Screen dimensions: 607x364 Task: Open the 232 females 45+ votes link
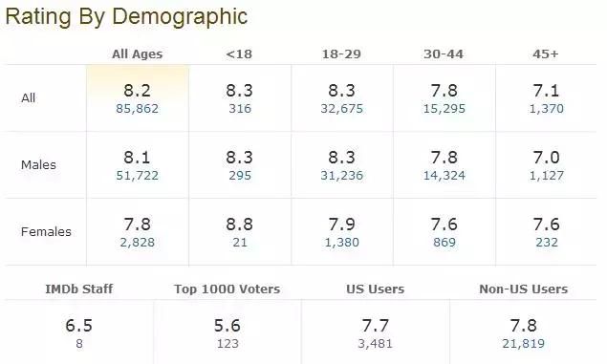click(546, 243)
